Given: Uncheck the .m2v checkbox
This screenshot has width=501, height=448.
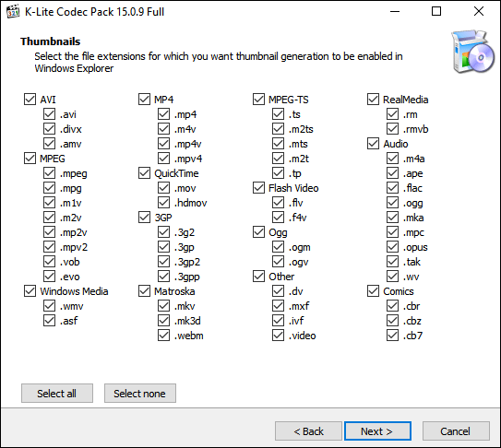Looking at the screenshot, I should click(49, 218).
